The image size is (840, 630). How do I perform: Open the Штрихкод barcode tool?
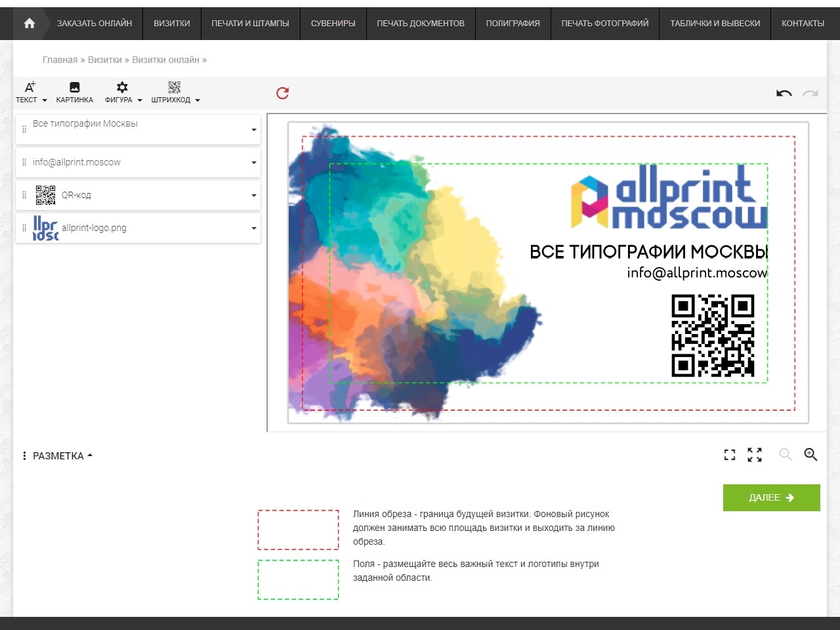[x=175, y=93]
